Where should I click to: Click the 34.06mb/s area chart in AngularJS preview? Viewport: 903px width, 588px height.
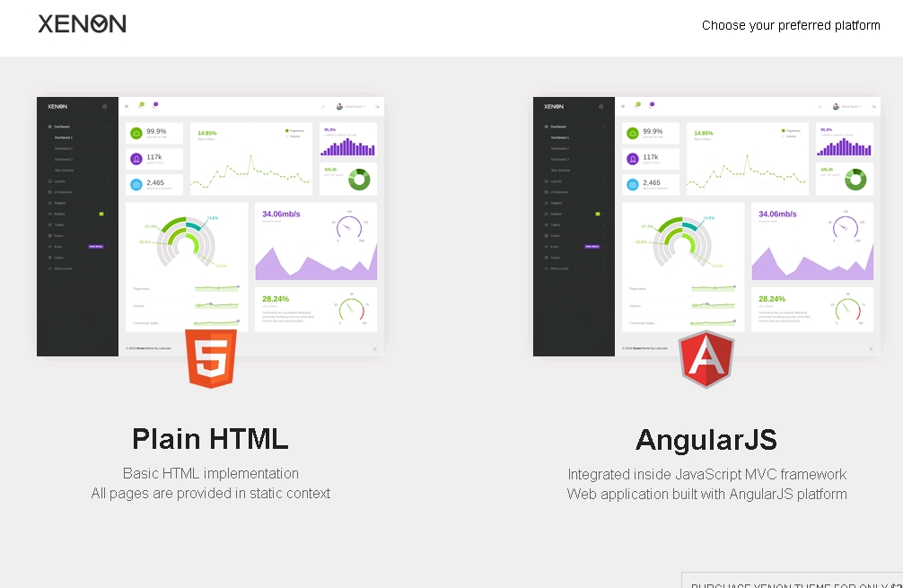click(x=812, y=260)
